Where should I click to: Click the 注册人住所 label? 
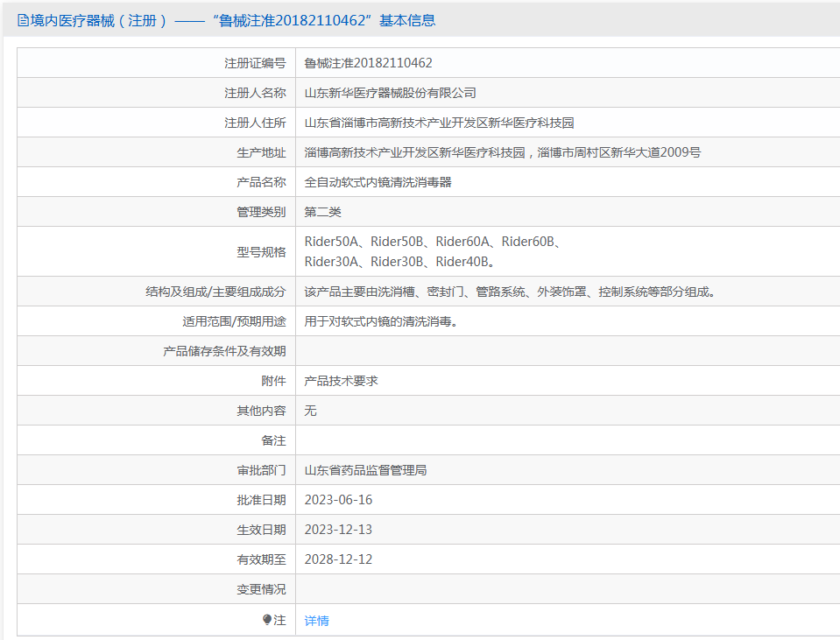[255, 123]
